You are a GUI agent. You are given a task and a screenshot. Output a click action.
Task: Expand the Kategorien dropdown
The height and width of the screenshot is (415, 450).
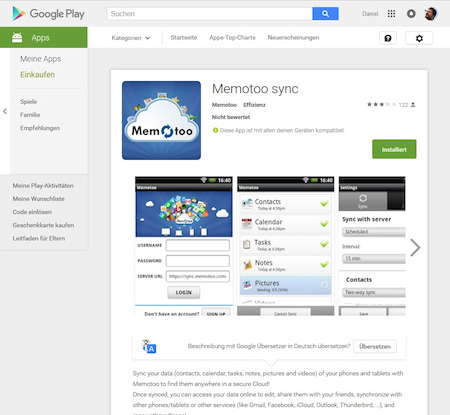(x=131, y=38)
